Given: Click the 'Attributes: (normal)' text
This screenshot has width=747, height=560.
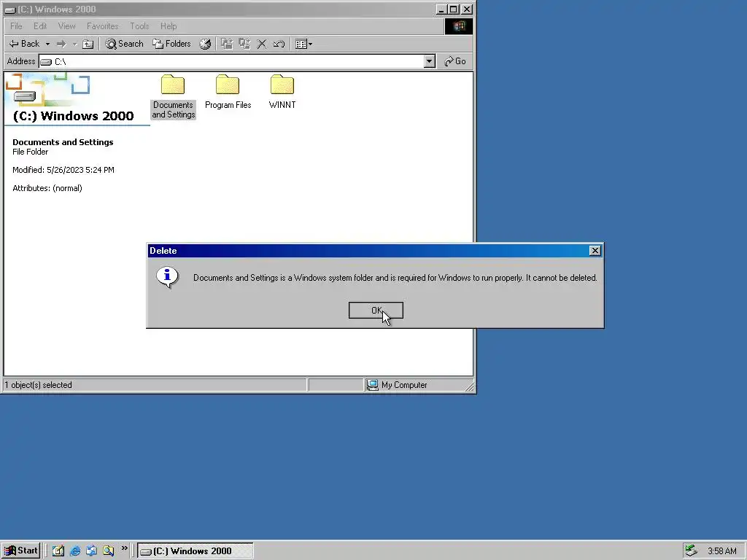Looking at the screenshot, I should [x=47, y=188].
